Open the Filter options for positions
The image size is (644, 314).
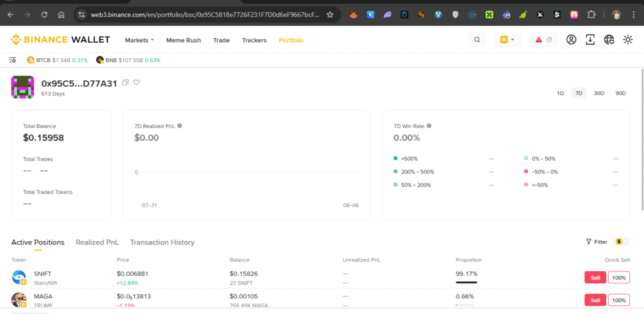point(596,242)
